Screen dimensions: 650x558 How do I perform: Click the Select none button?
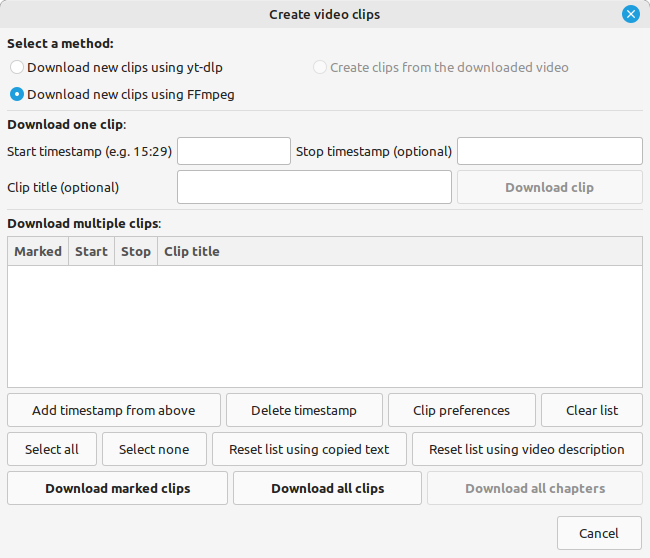coord(154,449)
